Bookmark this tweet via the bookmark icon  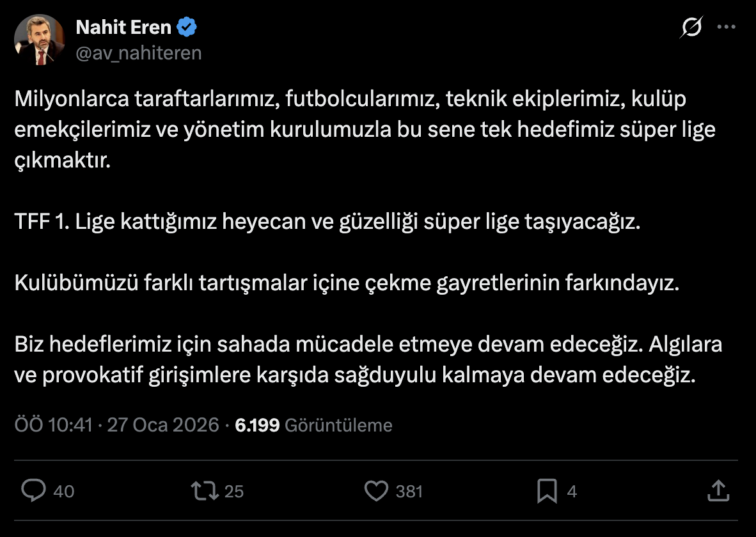click(x=547, y=490)
